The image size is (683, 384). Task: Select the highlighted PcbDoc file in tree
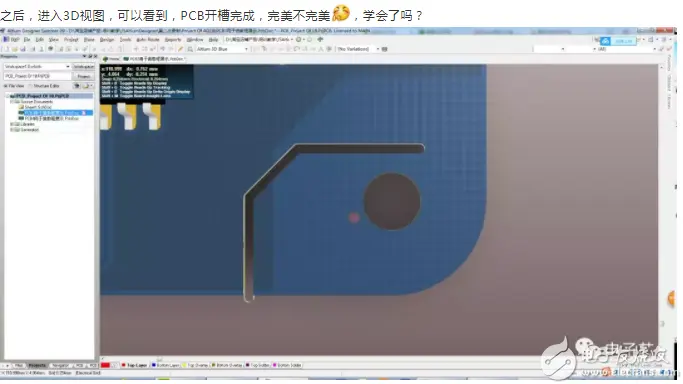(x=55, y=113)
